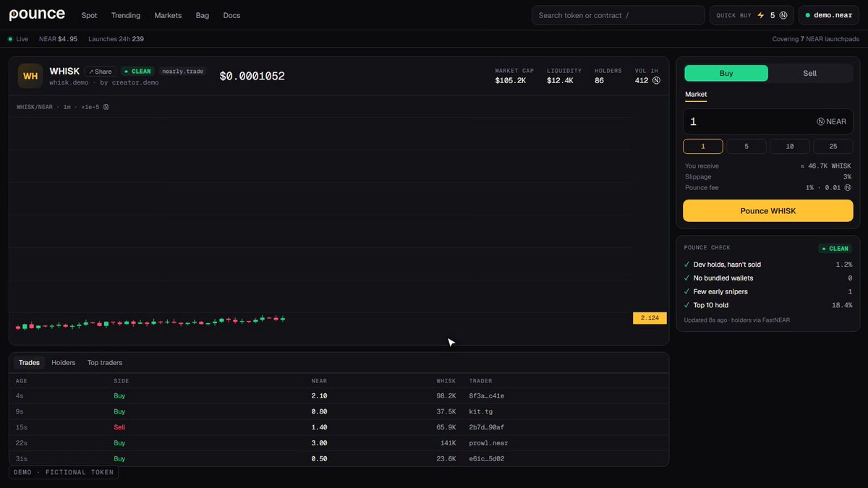Show the Trades tab

(x=29, y=363)
